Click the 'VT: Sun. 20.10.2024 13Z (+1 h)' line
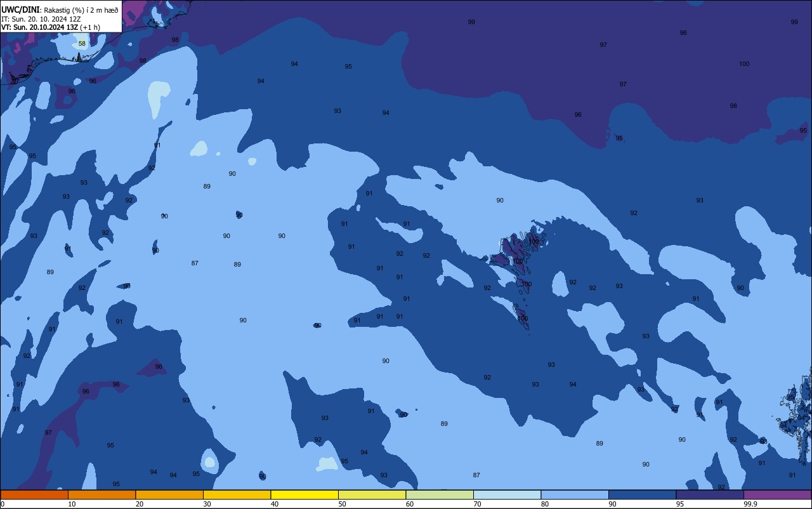Viewport: 812px width, 509px height. coord(51,27)
